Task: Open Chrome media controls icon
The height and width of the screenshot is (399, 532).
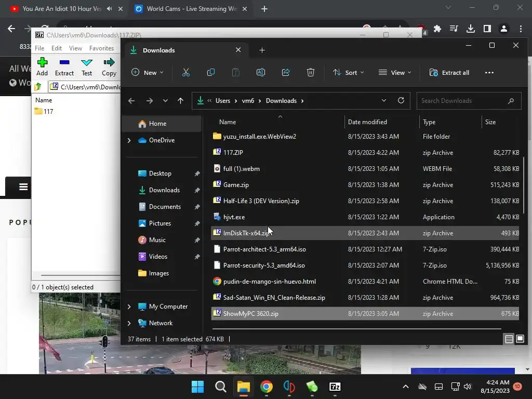Action: [x=454, y=29]
